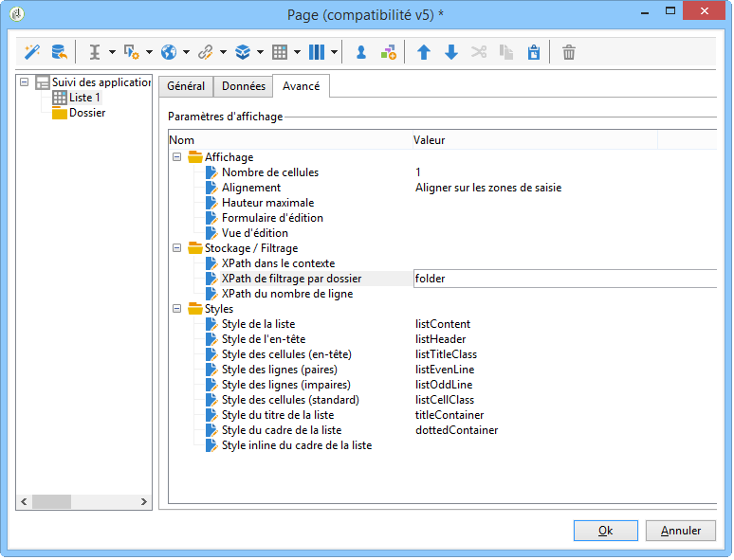The height and width of the screenshot is (560, 734).
Task: Click the tree horizontal scrollbar thumb
Action: coord(51,502)
